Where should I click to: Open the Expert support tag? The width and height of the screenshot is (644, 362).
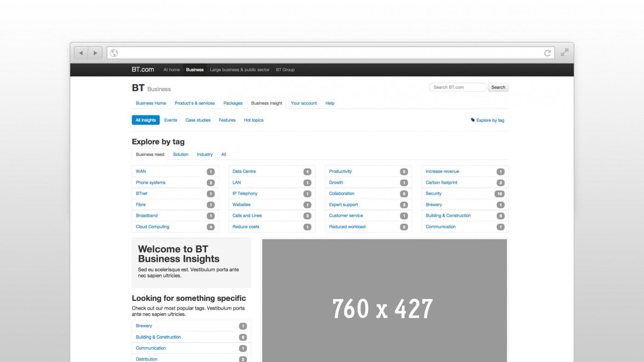pos(344,204)
